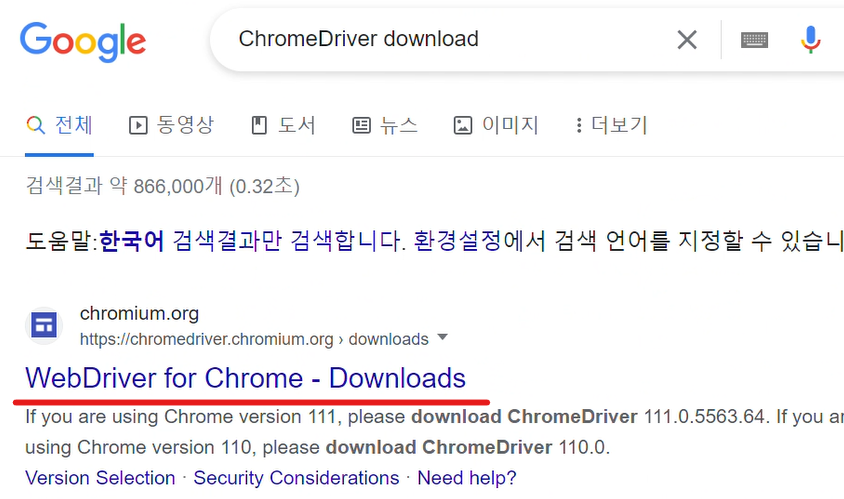Open WebDriver for Chrome - Downloads result
This screenshot has width=844, height=499.
point(245,378)
